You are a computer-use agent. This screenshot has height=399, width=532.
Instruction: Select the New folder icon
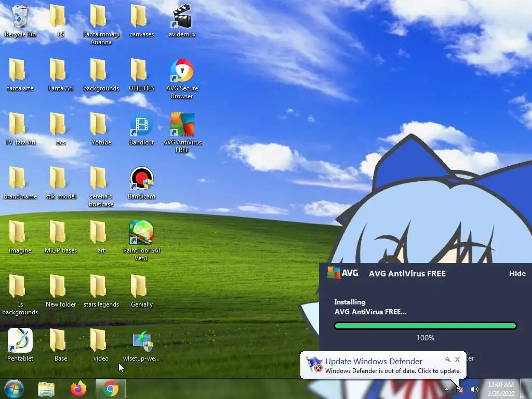pos(61,291)
